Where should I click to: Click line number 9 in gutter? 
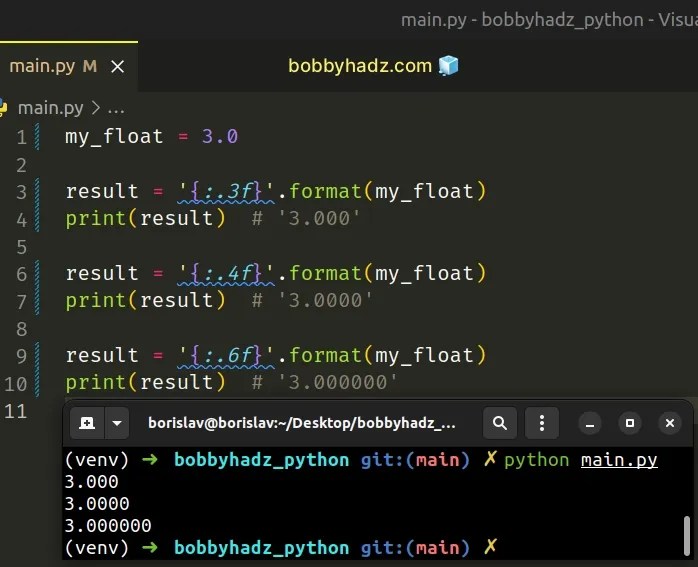click(x=21, y=356)
